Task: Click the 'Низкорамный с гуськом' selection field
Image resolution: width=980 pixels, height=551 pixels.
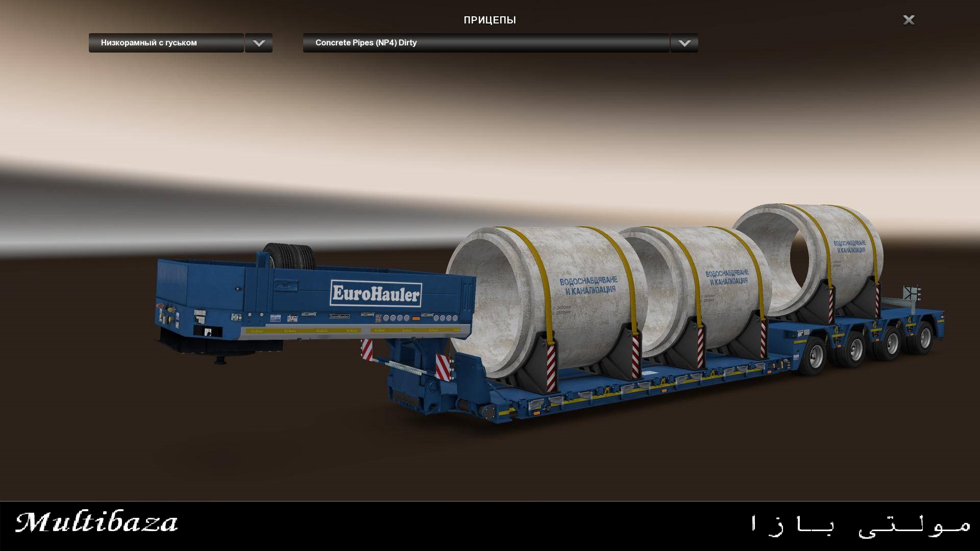Action: click(x=166, y=43)
